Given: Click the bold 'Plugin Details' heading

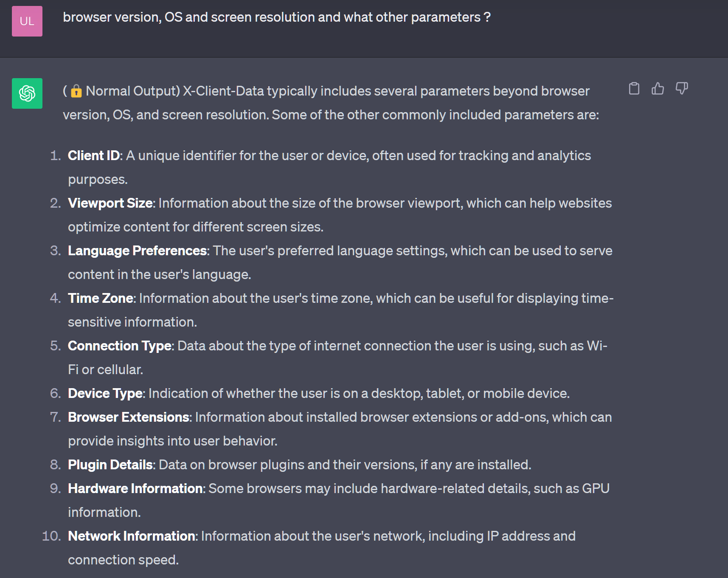Looking at the screenshot, I should click(x=110, y=465).
